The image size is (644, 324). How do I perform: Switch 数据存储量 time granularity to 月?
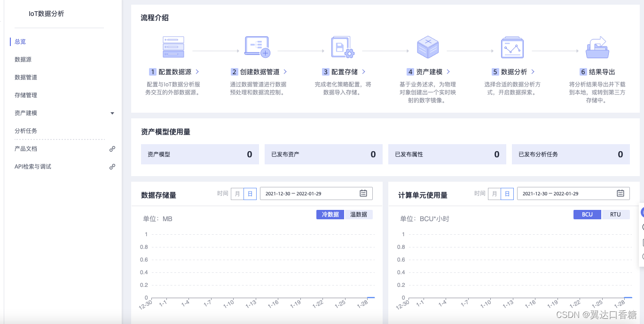[238, 193]
